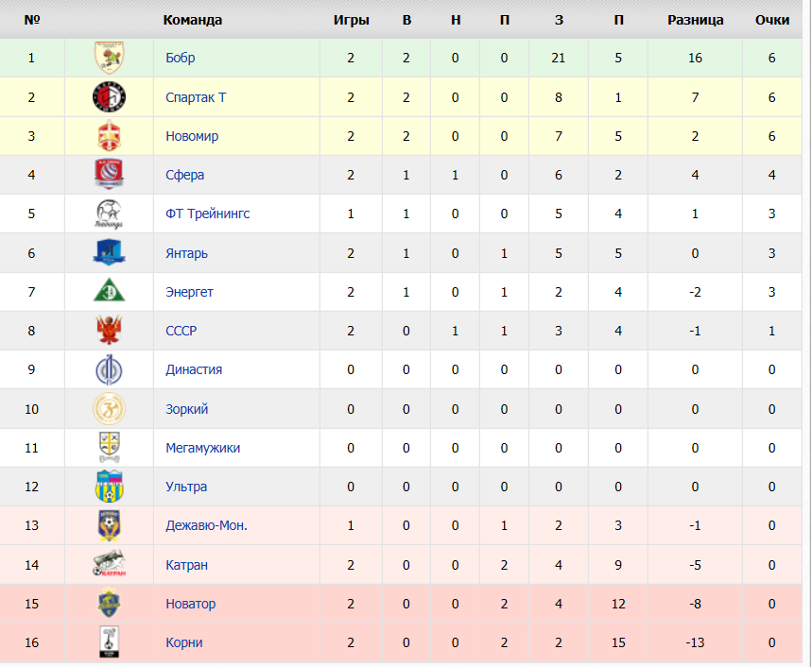The image size is (812, 667).
Task: Click the Янтарь team emblem
Action: (x=110, y=253)
